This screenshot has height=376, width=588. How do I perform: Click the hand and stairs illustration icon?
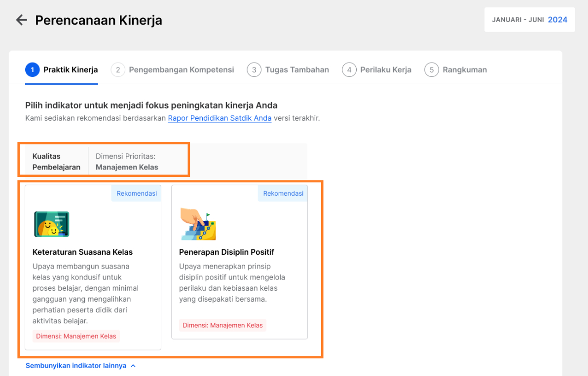[198, 224]
